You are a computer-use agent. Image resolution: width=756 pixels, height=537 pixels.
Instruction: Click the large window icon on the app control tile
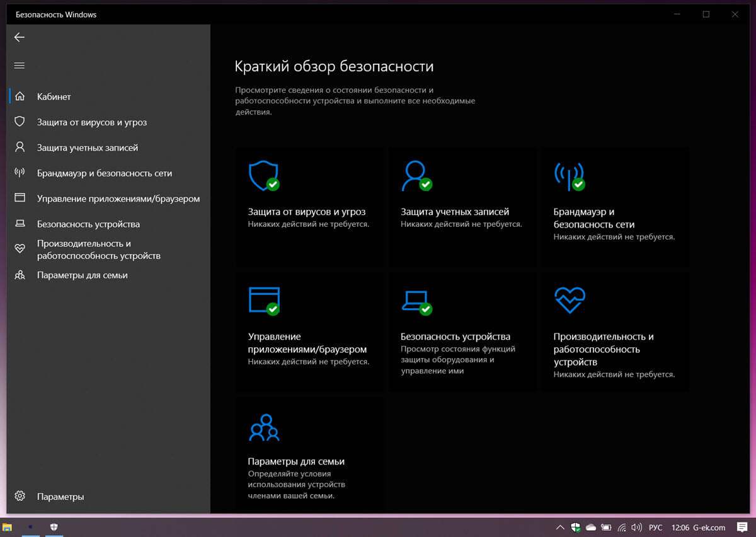point(263,300)
